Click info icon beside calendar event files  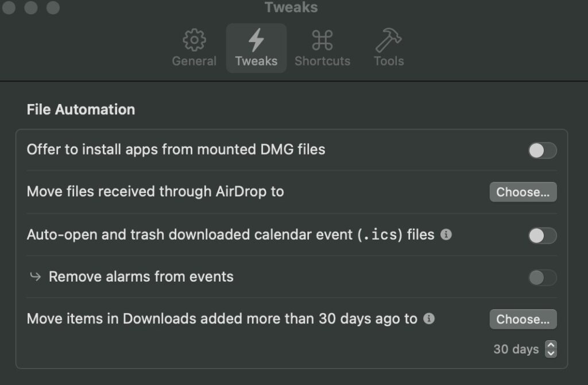pyautogui.click(x=446, y=234)
